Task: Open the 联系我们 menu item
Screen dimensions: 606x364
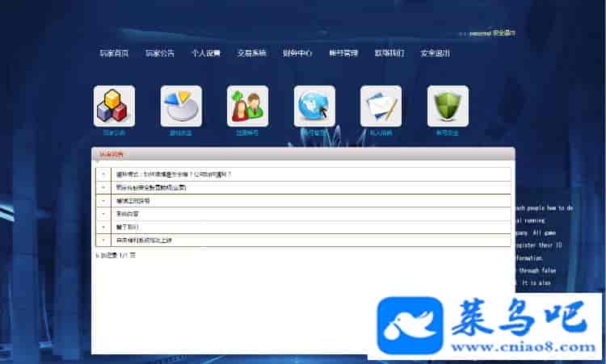Action: 389,53
